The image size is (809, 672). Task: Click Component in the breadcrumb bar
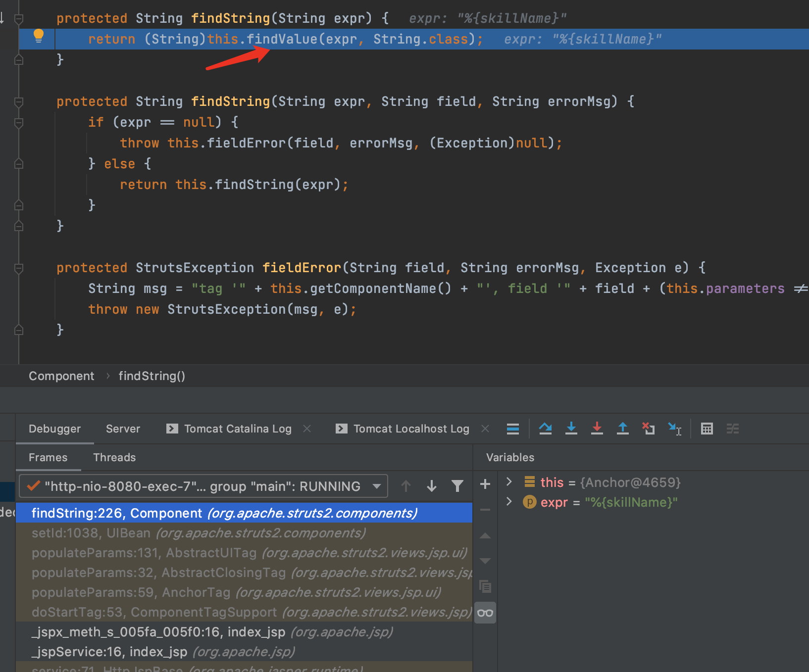(x=61, y=376)
